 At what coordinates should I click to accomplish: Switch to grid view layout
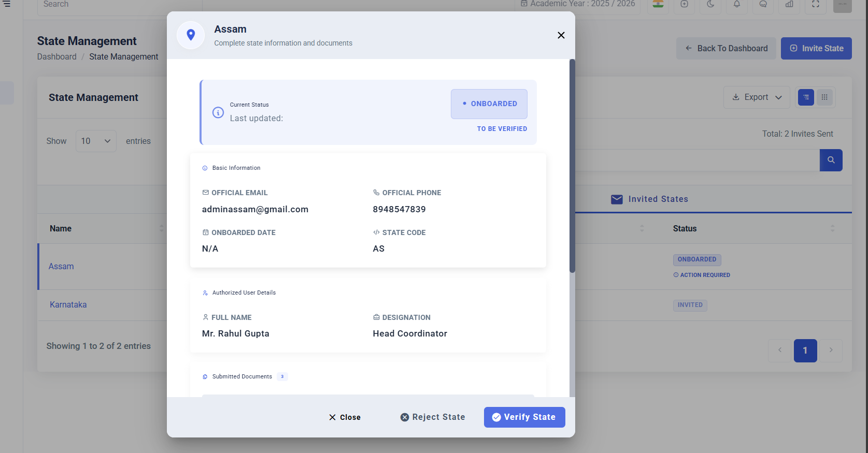coord(824,97)
